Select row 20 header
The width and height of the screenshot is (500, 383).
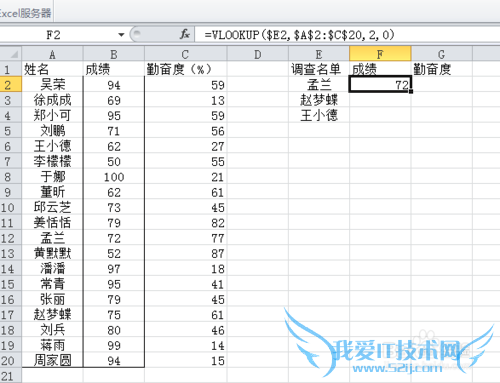click(11, 360)
